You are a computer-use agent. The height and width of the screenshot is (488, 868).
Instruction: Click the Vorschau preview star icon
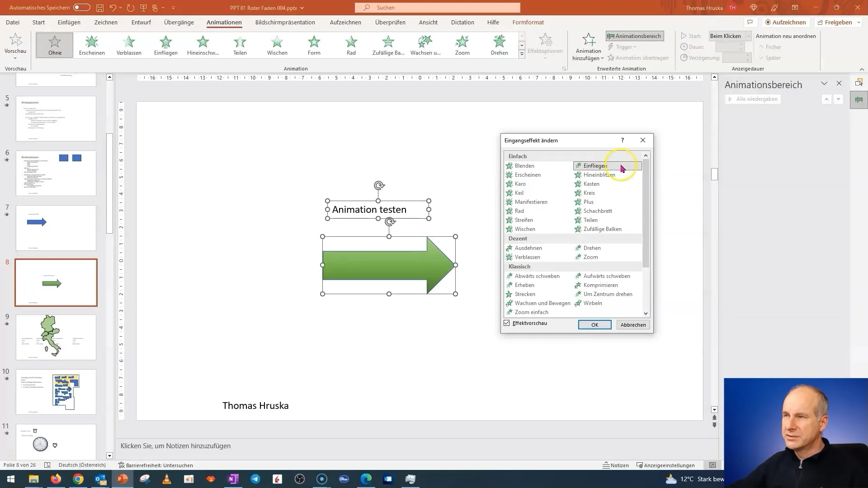15,40
